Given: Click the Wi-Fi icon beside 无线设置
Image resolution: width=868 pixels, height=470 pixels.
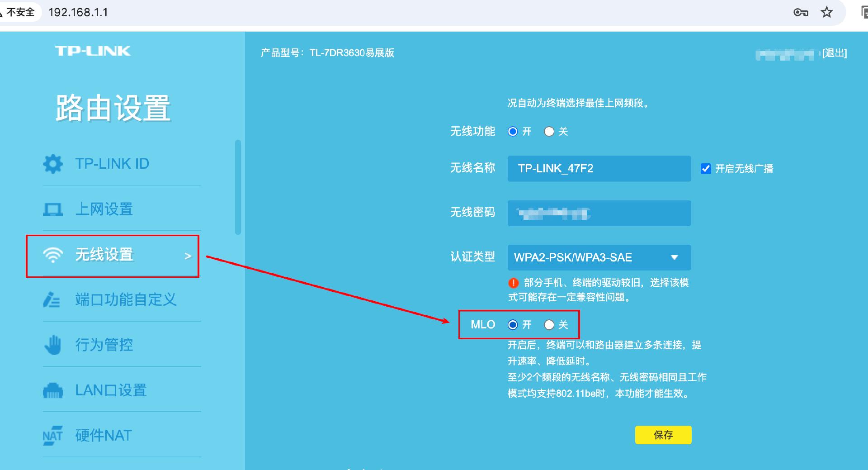Looking at the screenshot, I should click(53, 255).
